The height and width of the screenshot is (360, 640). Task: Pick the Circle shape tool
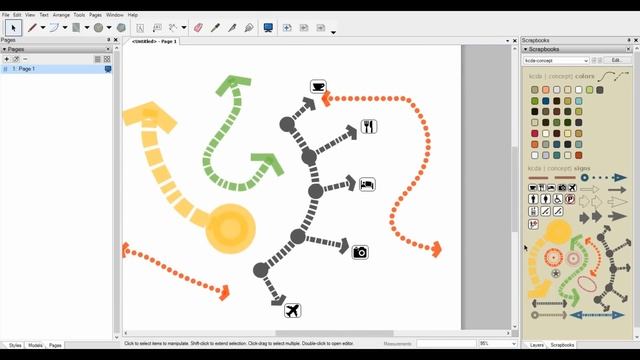click(98, 28)
